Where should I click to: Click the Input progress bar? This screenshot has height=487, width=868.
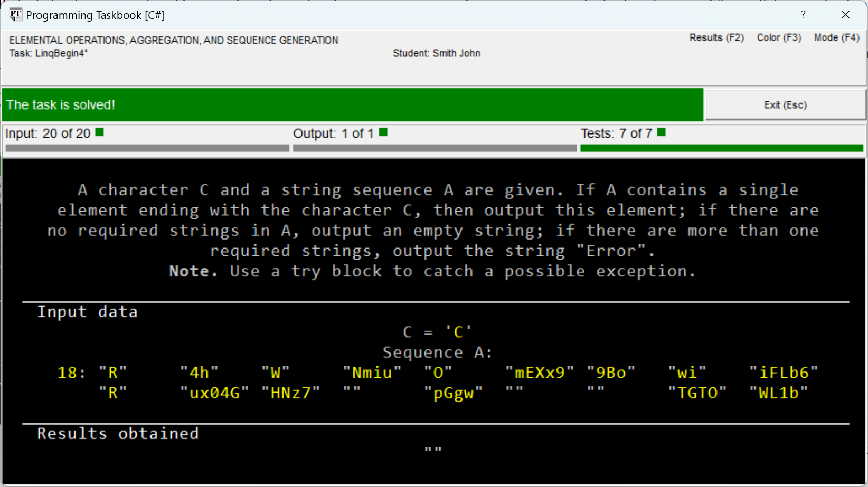[x=147, y=148]
